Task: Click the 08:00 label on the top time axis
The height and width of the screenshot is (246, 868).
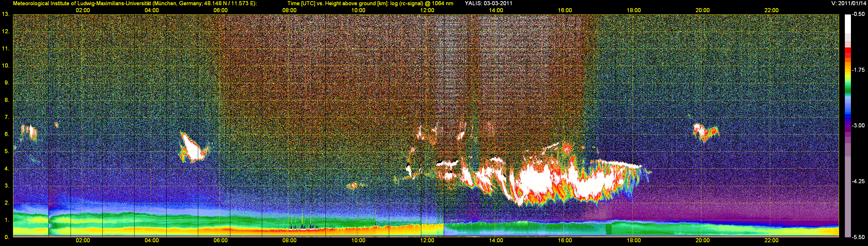Action: click(289, 10)
